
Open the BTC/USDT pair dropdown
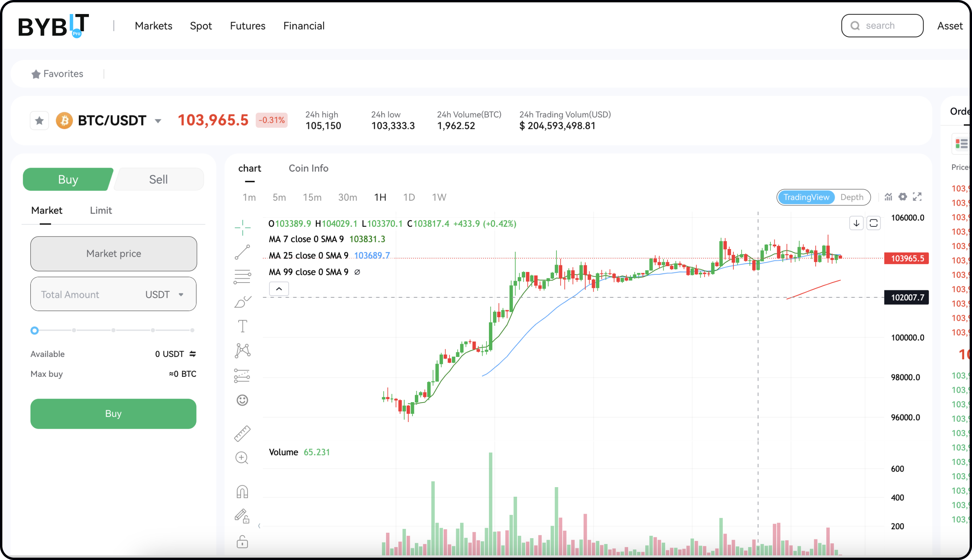tap(158, 121)
